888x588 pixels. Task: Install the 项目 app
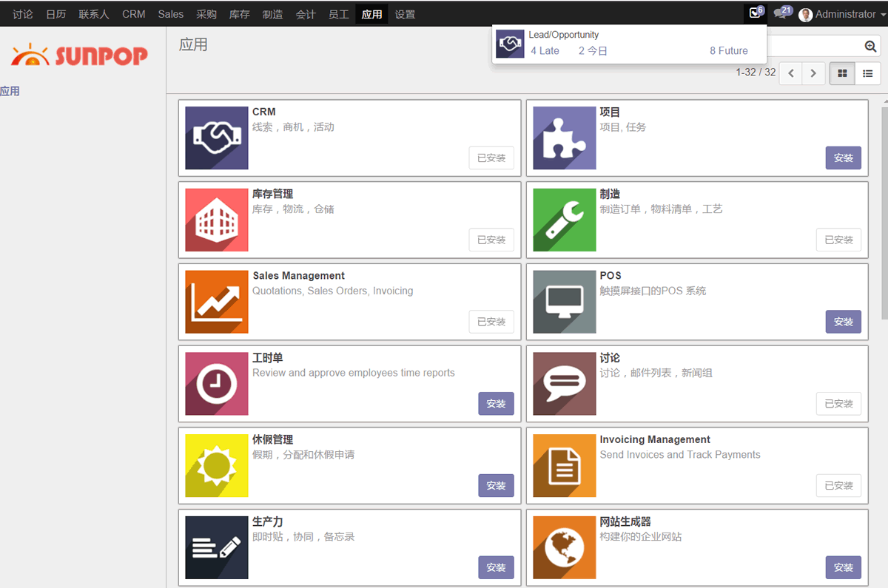844,158
